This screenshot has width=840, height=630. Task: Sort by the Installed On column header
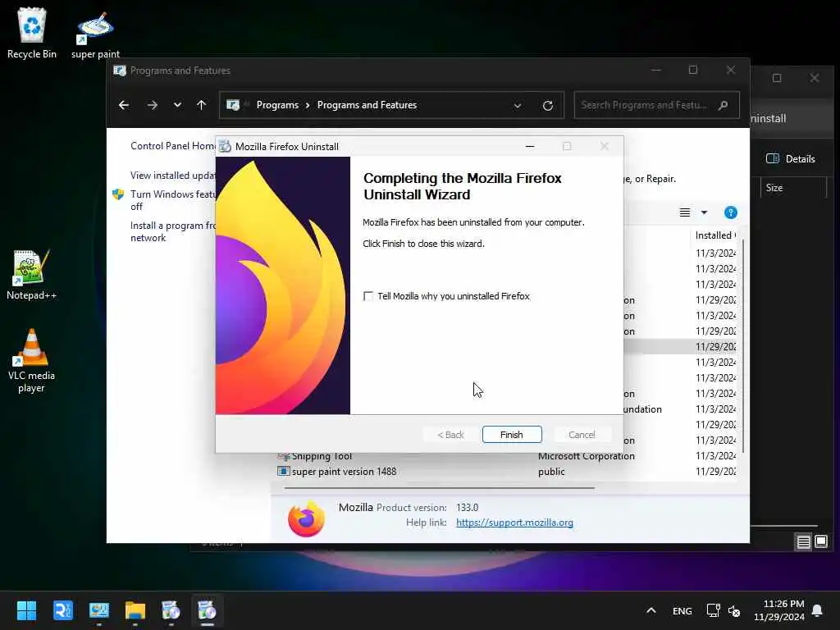coord(715,235)
